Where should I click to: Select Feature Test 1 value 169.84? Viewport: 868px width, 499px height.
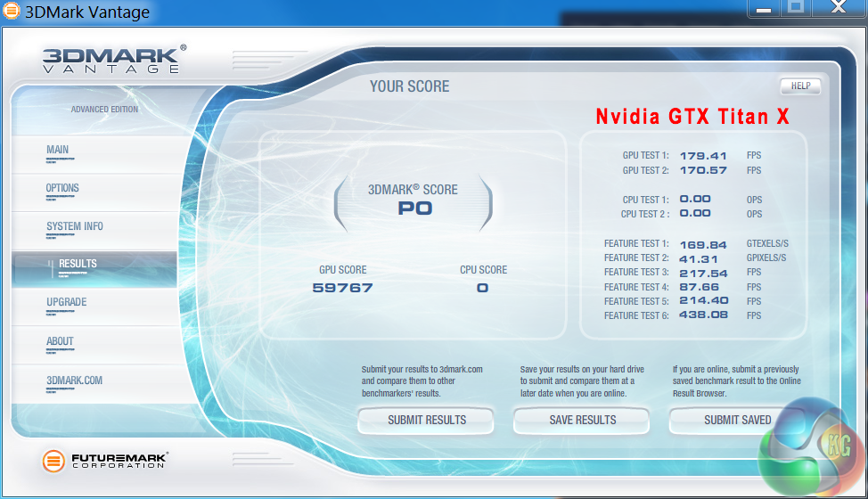coord(703,244)
